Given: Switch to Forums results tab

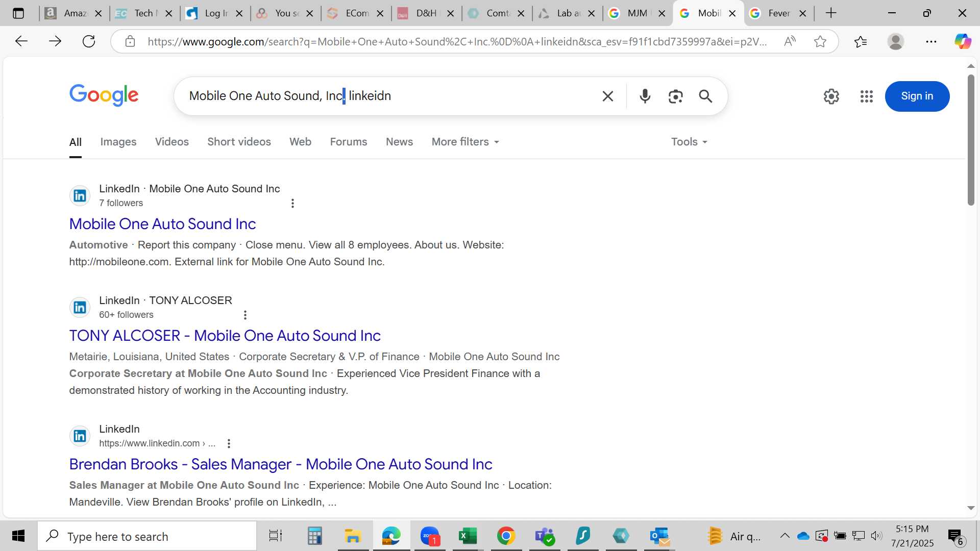Looking at the screenshot, I should pyautogui.click(x=348, y=142).
